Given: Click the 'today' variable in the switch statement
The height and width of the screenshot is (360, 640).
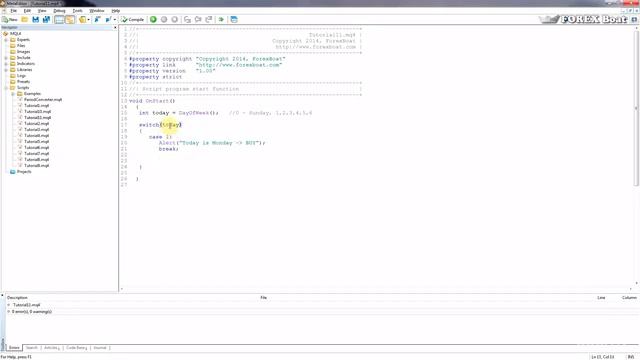Looking at the screenshot, I should point(171,125).
